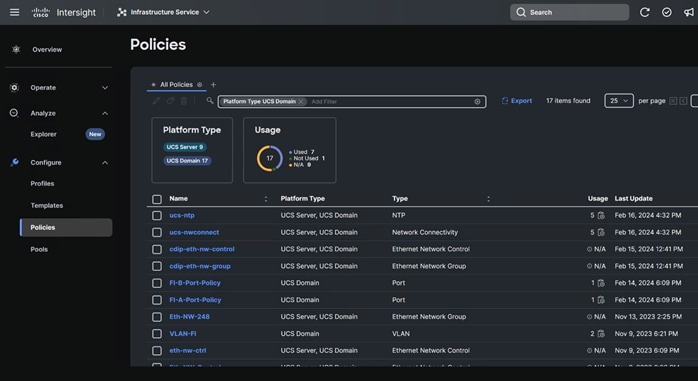The width and height of the screenshot is (698, 381).
Task: Go to first page arrow icon
Action: 673,101
